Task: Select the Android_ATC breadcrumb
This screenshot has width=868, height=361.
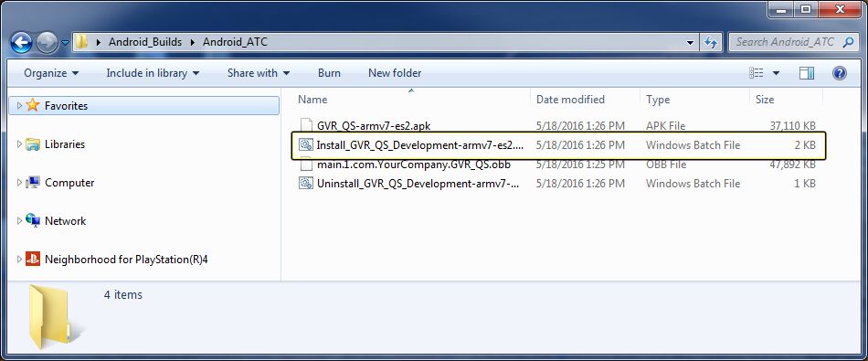Action: click(x=235, y=42)
